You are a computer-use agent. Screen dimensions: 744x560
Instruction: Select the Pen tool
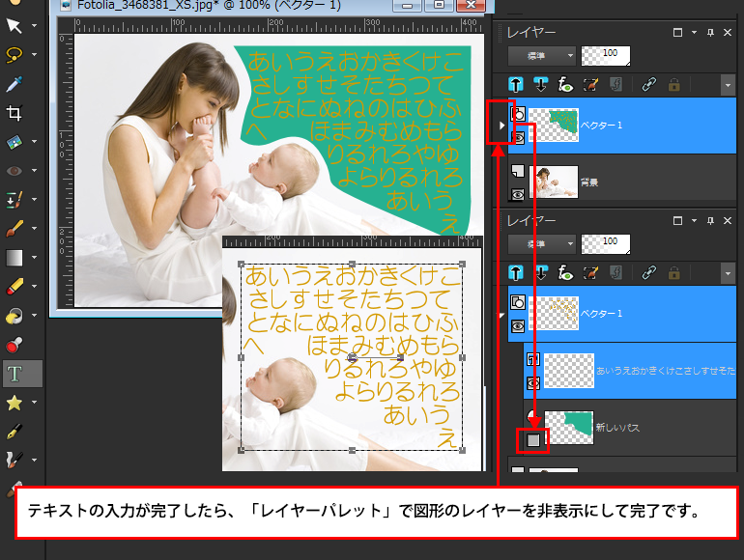coord(14,432)
